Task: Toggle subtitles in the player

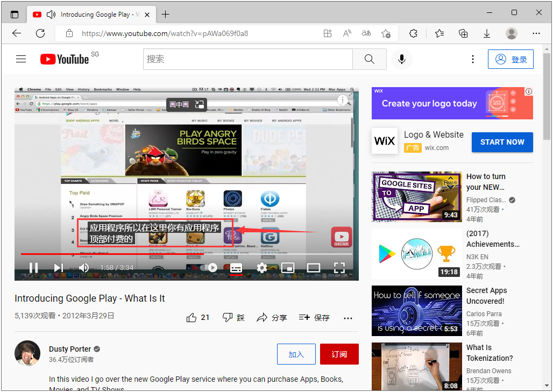Action: (x=236, y=268)
